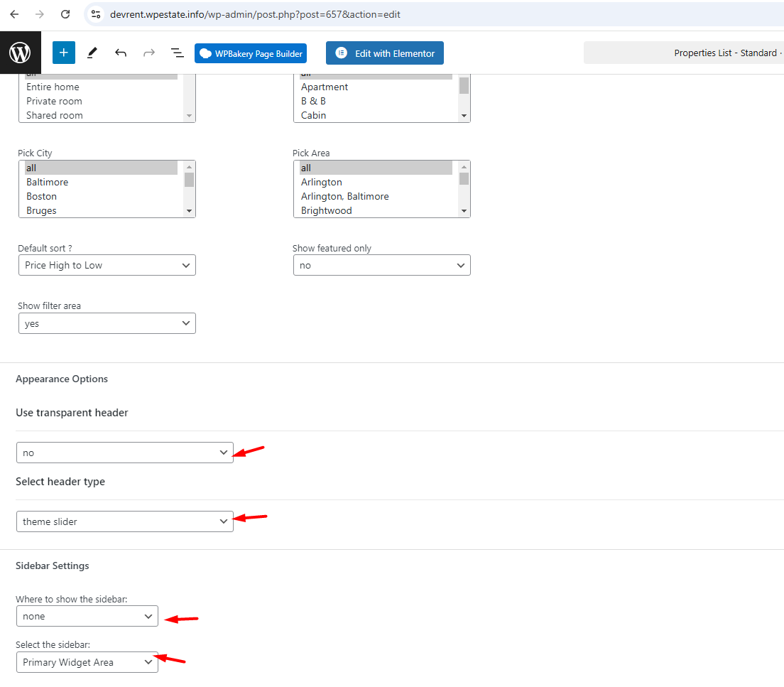
Task: Select the pencil Tools icon
Action: coord(92,53)
